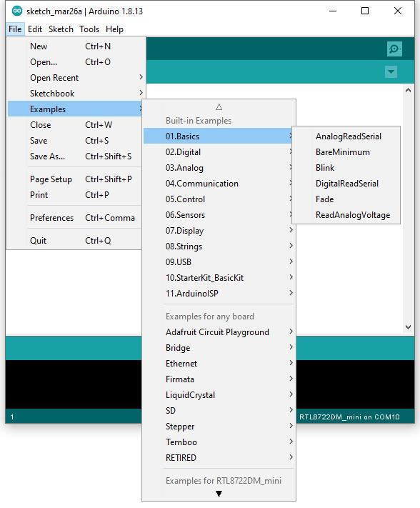The image size is (420, 508).
Task: Open the Sketch menu
Action: pos(61,29)
